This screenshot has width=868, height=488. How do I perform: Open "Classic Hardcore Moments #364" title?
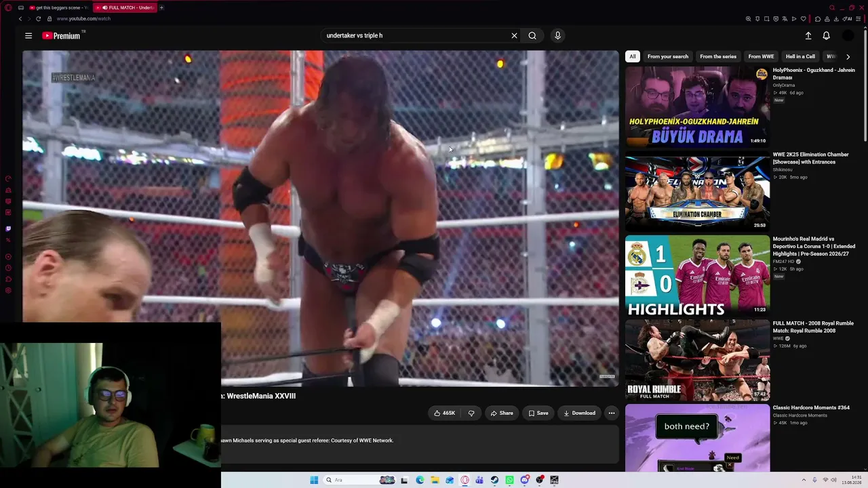coord(811,408)
